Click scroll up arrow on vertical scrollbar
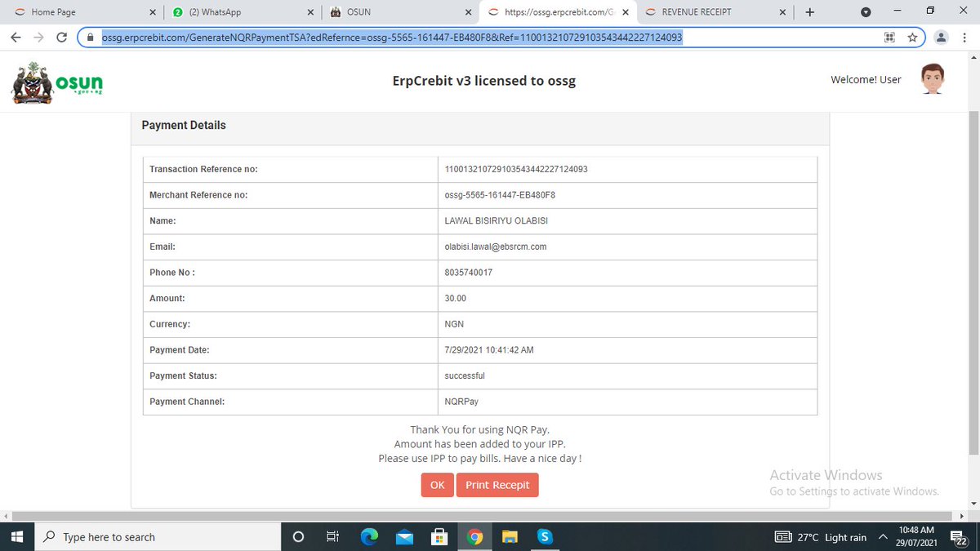Screen dimensions: 980x551 click(972, 57)
